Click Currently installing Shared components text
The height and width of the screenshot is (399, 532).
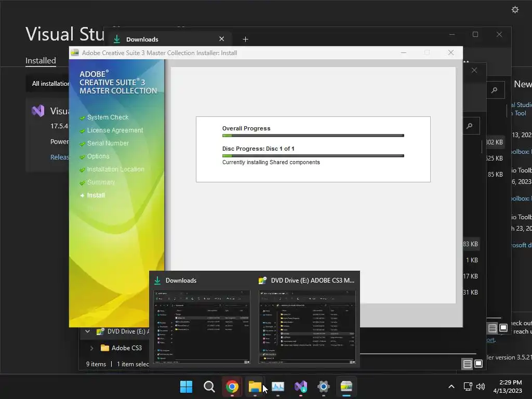[271, 162]
